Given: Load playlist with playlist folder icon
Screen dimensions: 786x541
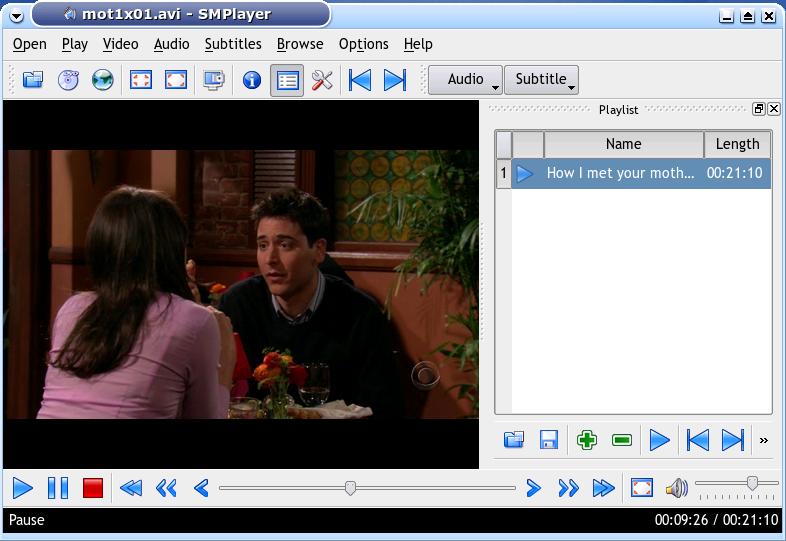Looking at the screenshot, I should [x=514, y=440].
